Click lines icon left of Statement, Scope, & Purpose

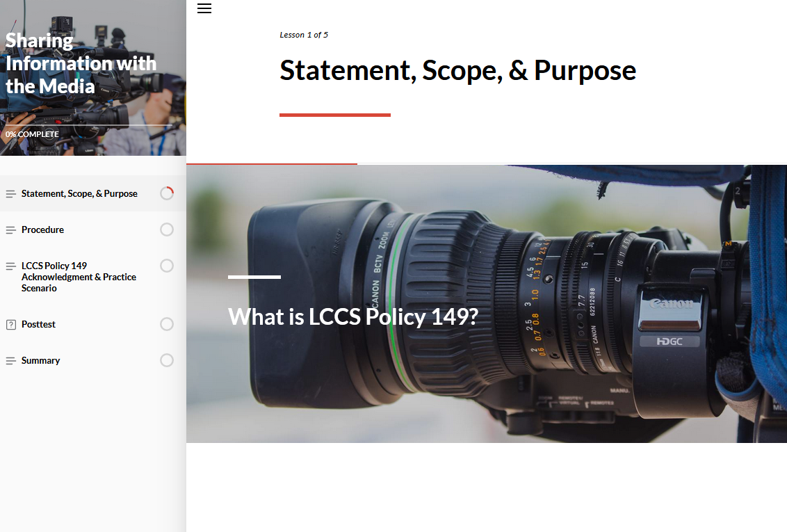tap(10, 194)
